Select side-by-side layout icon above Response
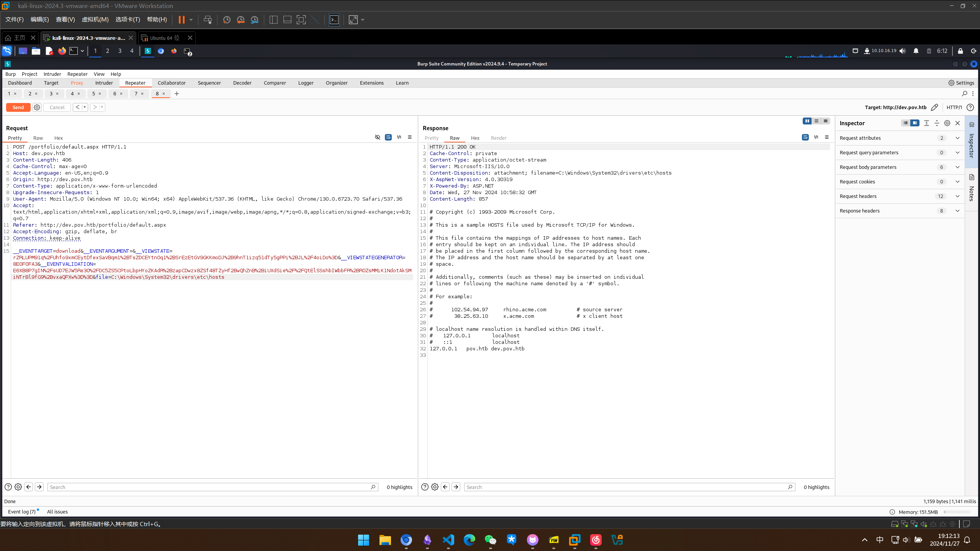The image size is (980, 551). coord(807,121)
